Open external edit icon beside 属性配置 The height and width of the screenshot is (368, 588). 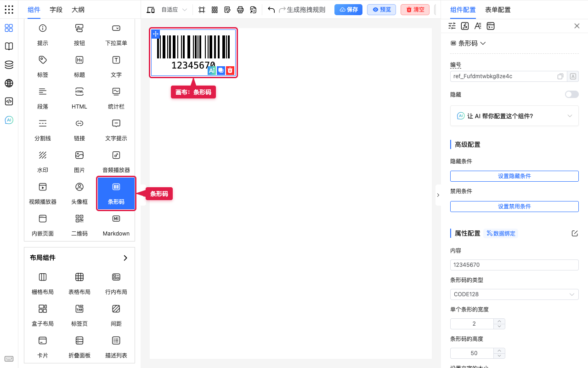point(575,233)
